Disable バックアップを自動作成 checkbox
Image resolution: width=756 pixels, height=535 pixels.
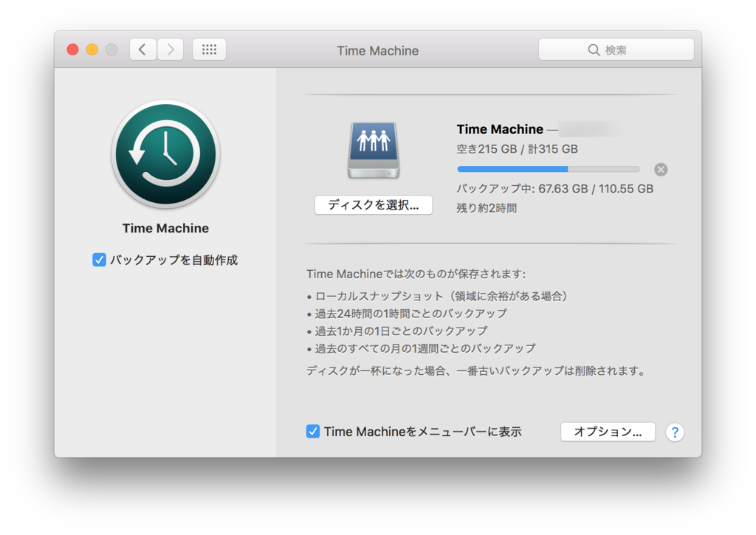[x=99, y=260]
